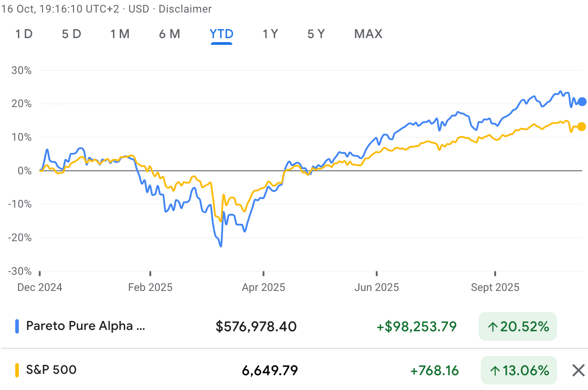
Task: Select the S&P 500 legend row
Action: 52,370
